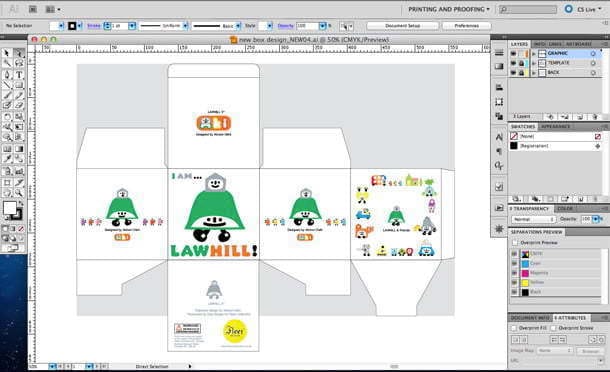
Task: Enable the Overprint Preview checkbox
Action: (x=515, y=242)
